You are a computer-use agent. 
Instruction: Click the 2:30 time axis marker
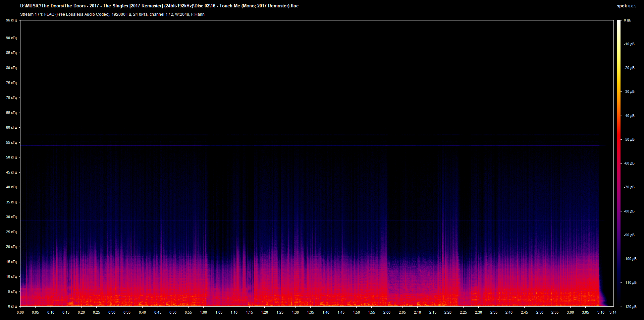point(478,312)
